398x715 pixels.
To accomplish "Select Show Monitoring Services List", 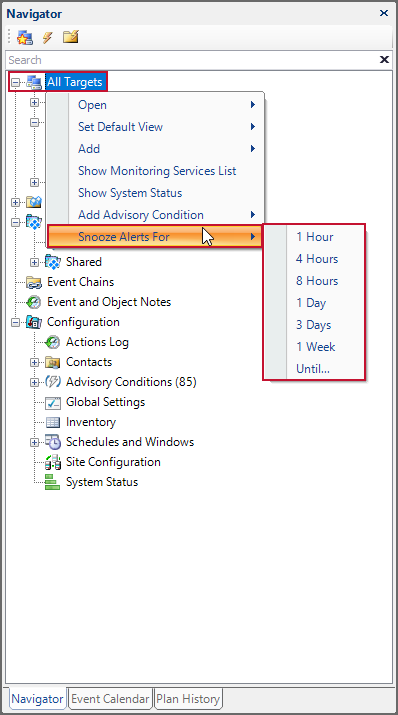I will click(156, 171).
